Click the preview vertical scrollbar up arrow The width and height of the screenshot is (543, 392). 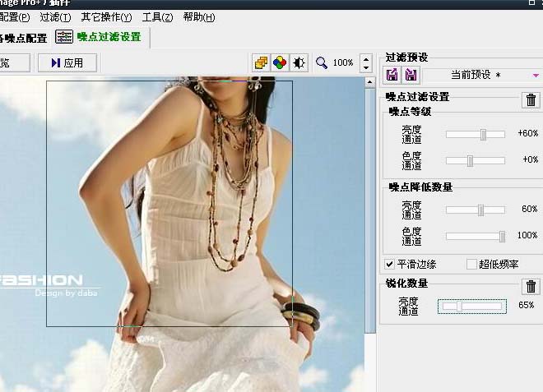[x=370, y=82]
